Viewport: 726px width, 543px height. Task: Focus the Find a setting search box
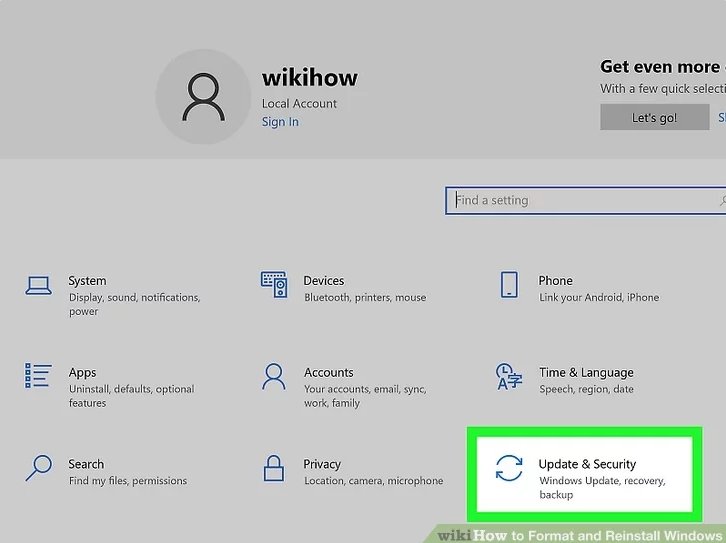[x=585, y=200]
